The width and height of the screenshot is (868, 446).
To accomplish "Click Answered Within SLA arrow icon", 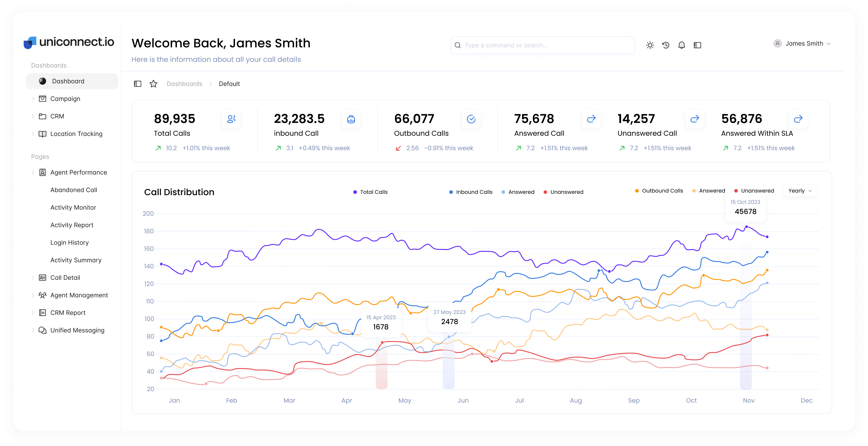I will tap(798, 119).
